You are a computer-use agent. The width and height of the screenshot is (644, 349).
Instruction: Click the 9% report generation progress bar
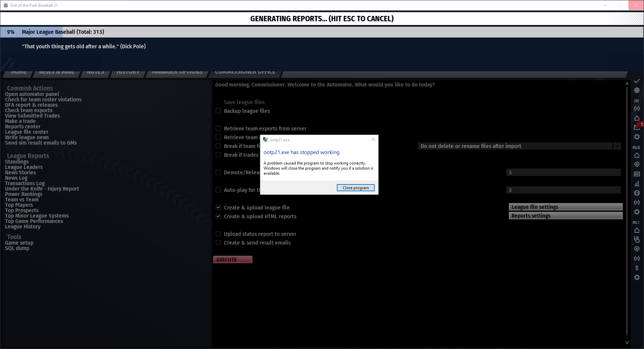(x=322, y=32)
